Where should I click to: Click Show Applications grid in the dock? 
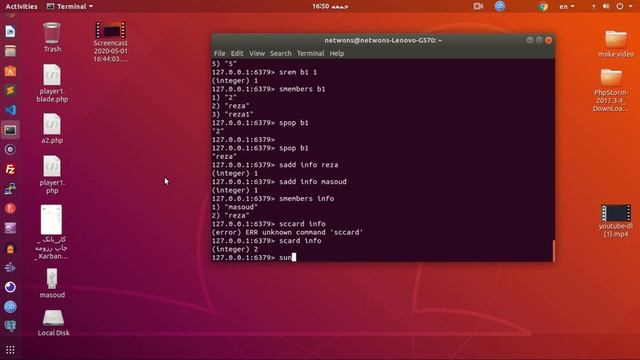tap(10, 350)
